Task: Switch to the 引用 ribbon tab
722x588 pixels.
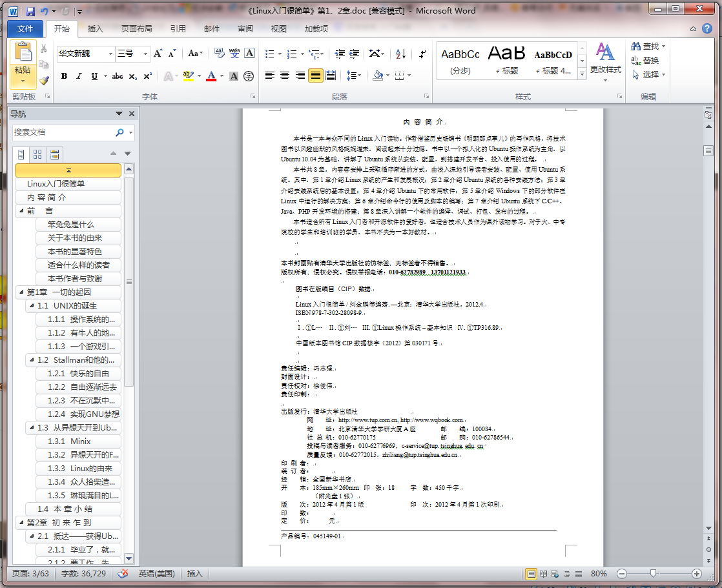Action: click(178, 28)
